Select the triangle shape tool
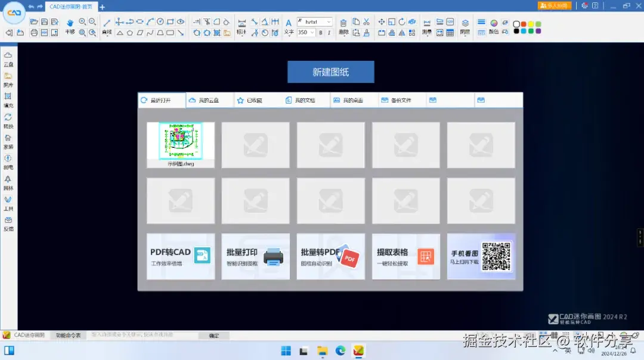The image size is (644, 360). click(x=119, y=33)
